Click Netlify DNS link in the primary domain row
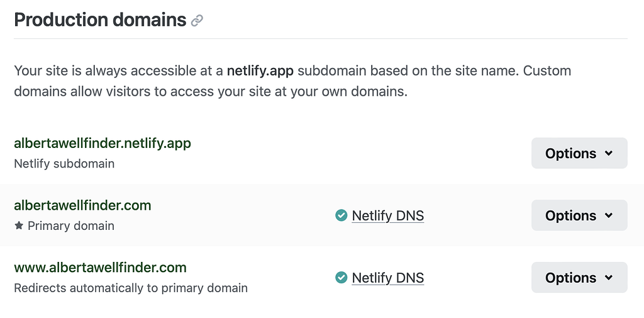 tap(387, 216)
